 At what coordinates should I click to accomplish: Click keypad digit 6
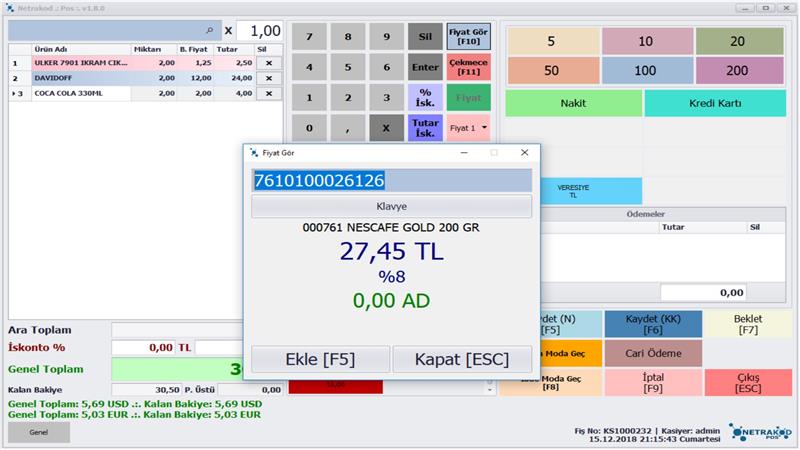pos(386,67)
